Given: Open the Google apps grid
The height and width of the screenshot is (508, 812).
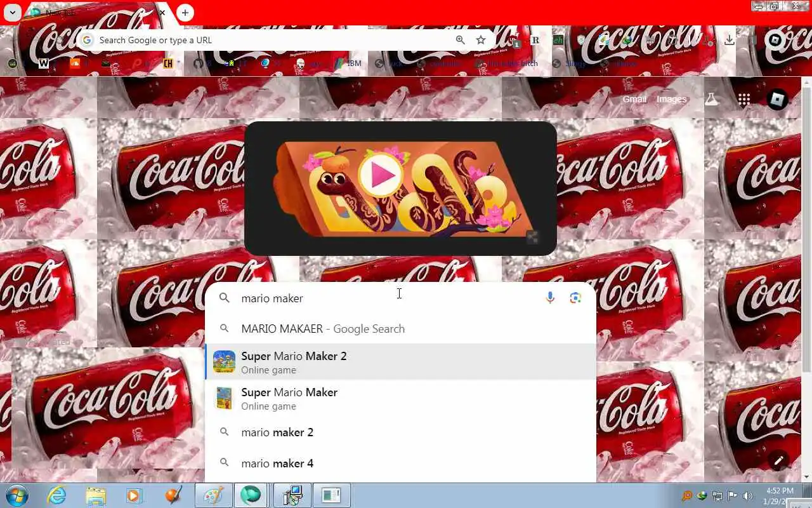Looking at the screenshot, I should (x=744, y=99).
